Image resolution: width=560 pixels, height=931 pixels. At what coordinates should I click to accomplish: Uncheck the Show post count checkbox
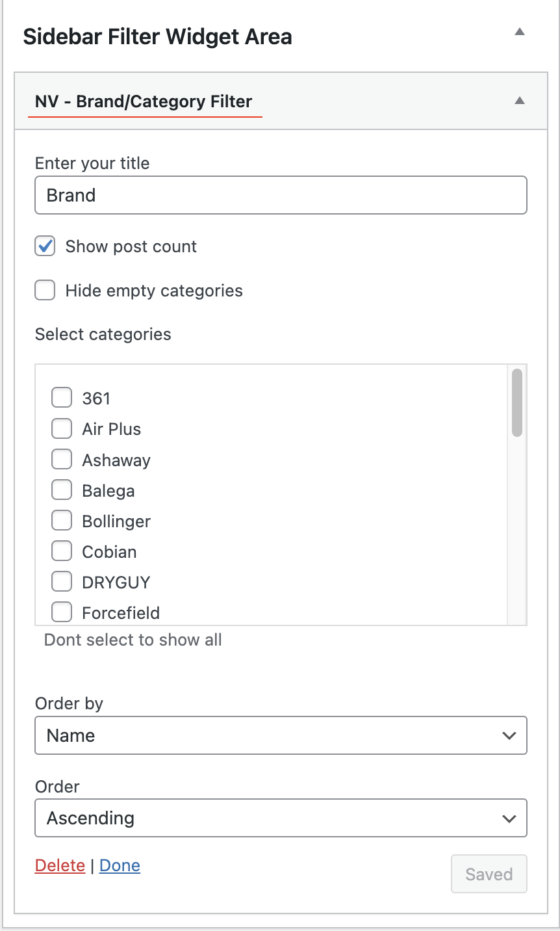(x=45, y=246)
